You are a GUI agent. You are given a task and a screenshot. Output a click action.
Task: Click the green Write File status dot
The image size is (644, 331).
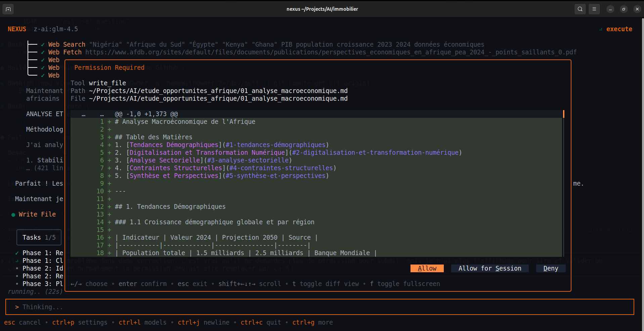(13, 215)
